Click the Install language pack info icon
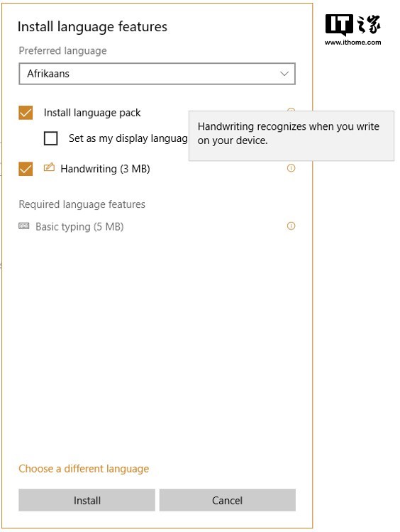This screenshot has height=532, width=400. coord(291,109)
